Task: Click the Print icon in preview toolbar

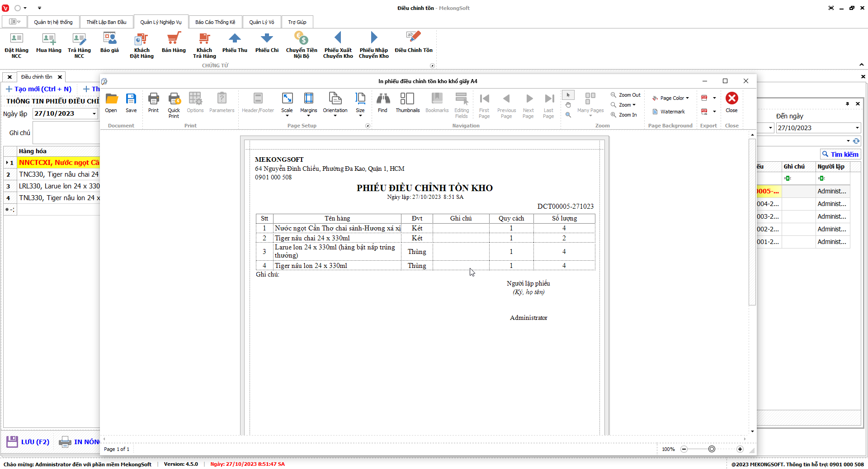Action: point(153,103)
